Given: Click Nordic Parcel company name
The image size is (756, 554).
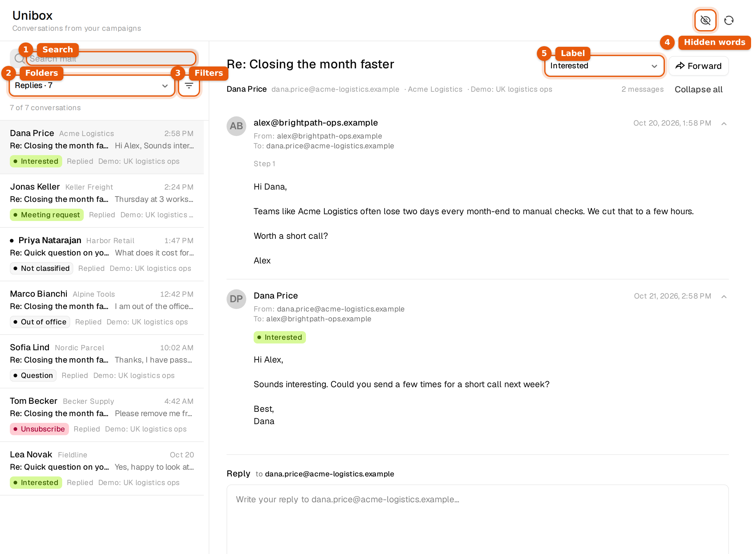Looking at the screenshot, I should (79, 348).
